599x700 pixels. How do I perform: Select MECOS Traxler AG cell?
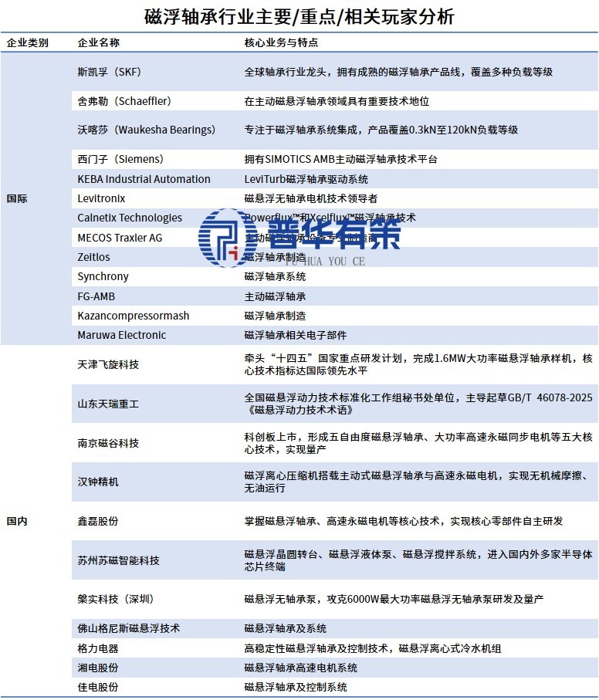click(x=120, y=238)
